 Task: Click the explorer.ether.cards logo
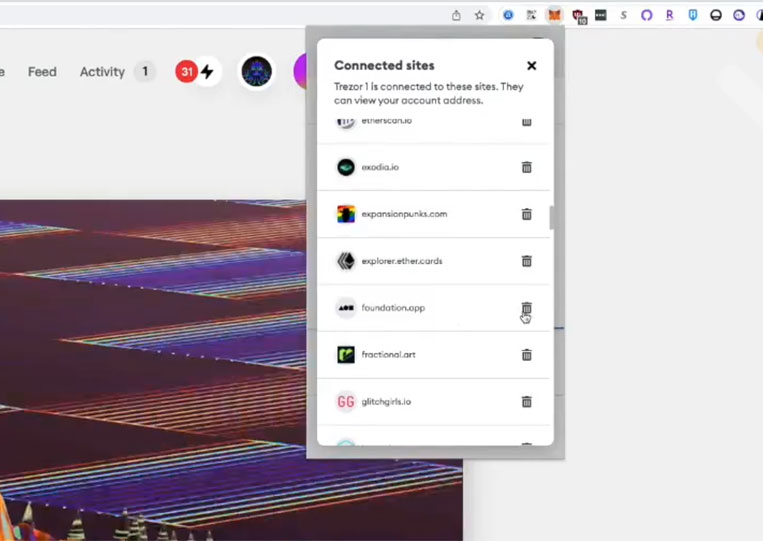tap(346, 261)
